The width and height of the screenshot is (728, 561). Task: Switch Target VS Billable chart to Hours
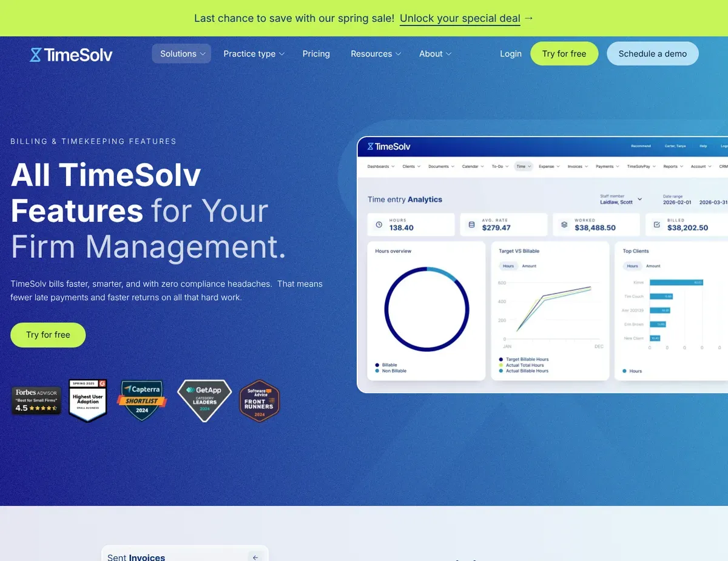point(508,266)
